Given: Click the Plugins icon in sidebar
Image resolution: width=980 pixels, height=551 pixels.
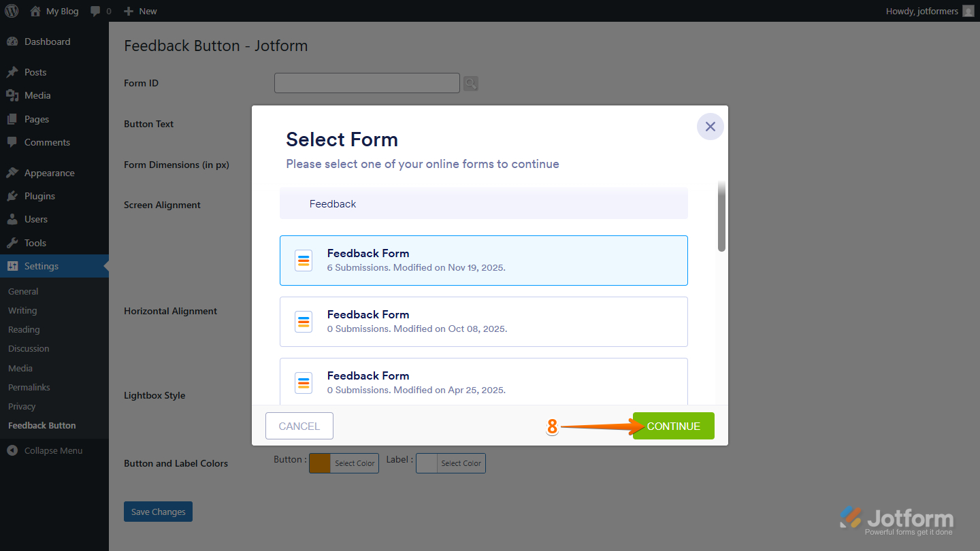Looking at the screenshot, I should click(x=12, y=196).
